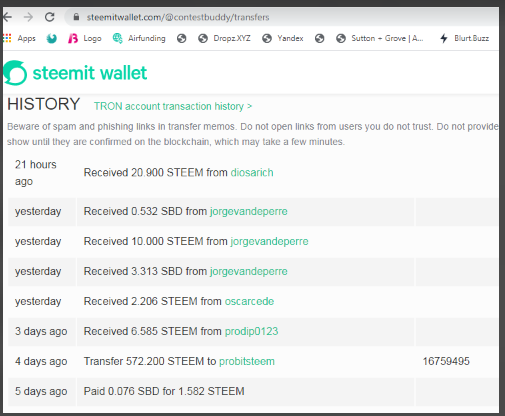Screen dimensions: 505x416
Task: Open the teal swirl bookmark icon
Action: [x=52, y=39]
